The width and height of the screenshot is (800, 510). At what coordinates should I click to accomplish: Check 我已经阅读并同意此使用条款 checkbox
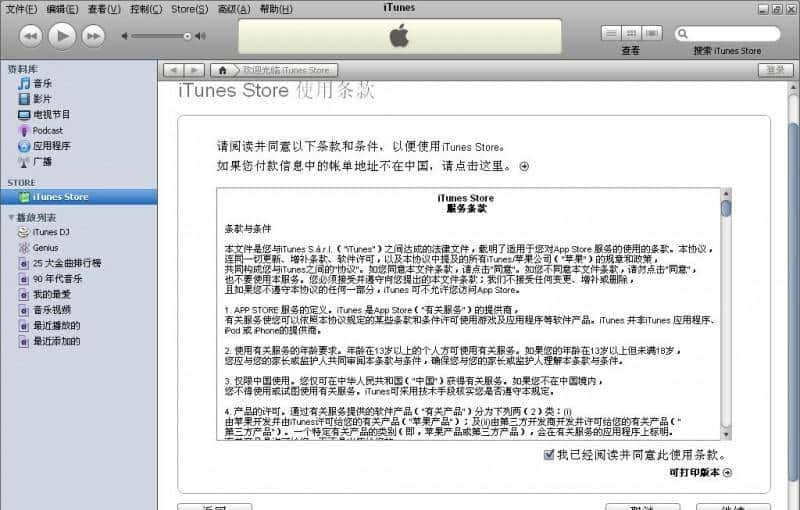point(547,455)
